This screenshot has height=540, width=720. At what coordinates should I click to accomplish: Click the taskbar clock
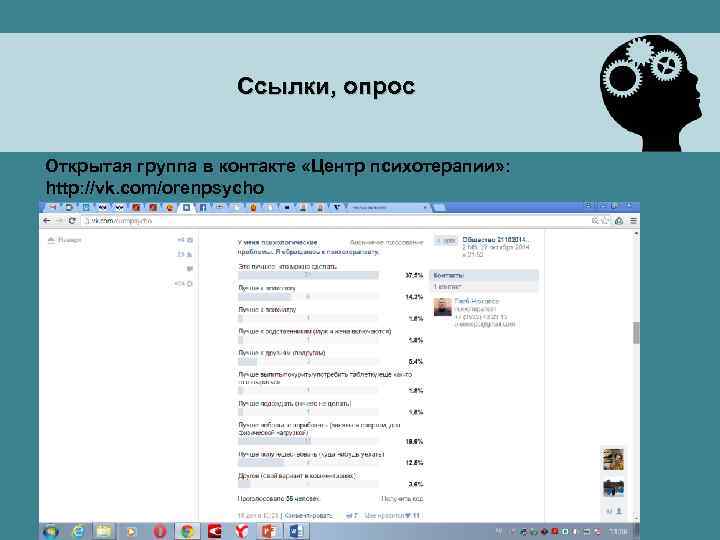pyautogui.click(x=619, y=531)
